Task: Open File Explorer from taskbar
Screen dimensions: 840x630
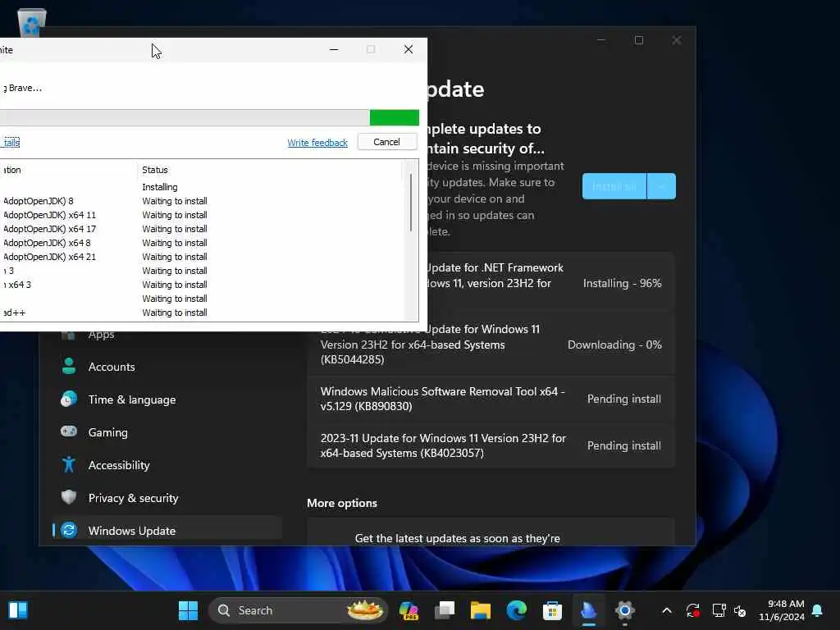Action: (481, 610)
